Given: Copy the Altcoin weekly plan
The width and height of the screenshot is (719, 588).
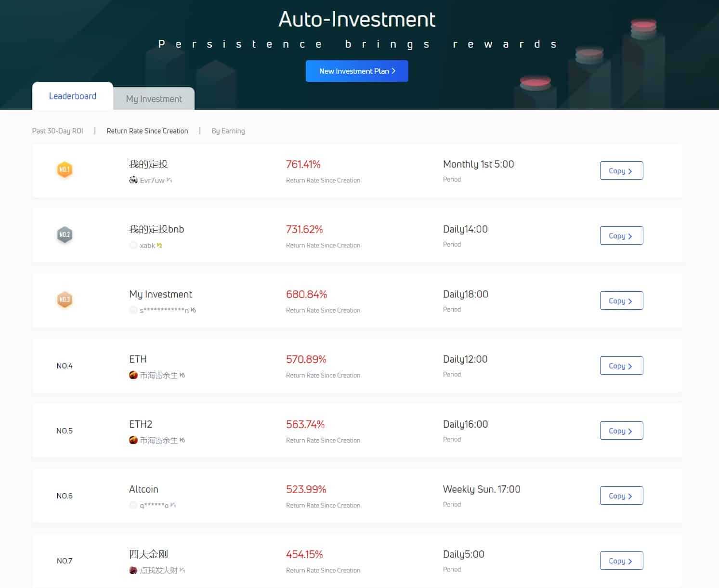Looking at the screenshot, I should [621, 496].
